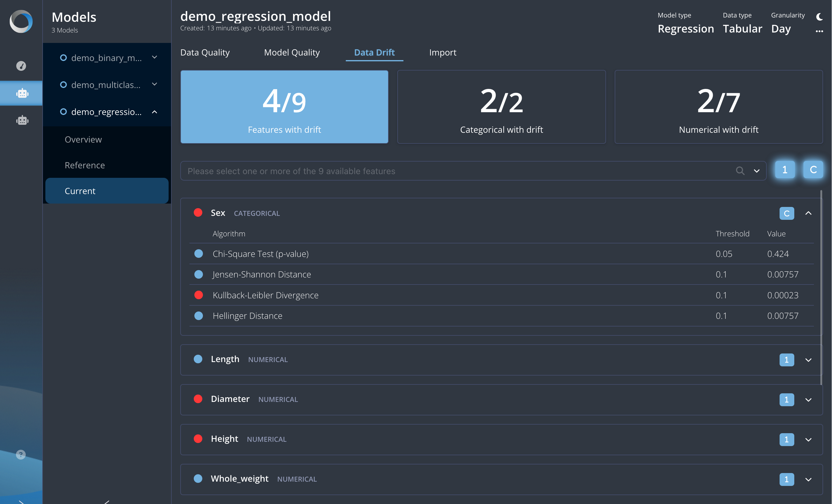Expand the Height feature panel
Screen dimensions: 832x504
tap(808, 440)
